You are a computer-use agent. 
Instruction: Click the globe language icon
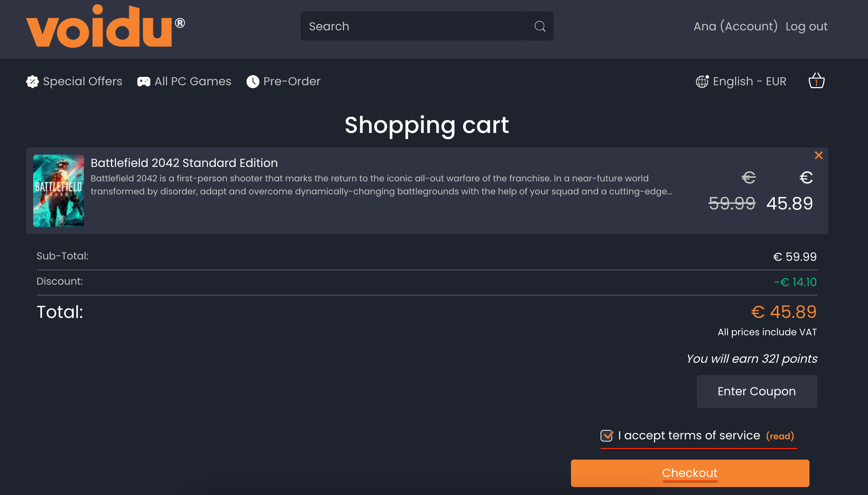tap(702, 82)
